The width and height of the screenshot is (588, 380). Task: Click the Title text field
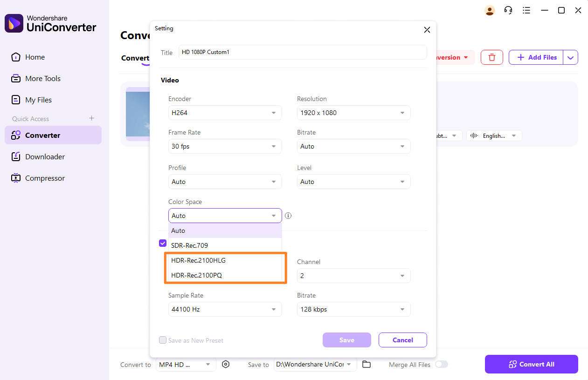(x=303, y=52)
